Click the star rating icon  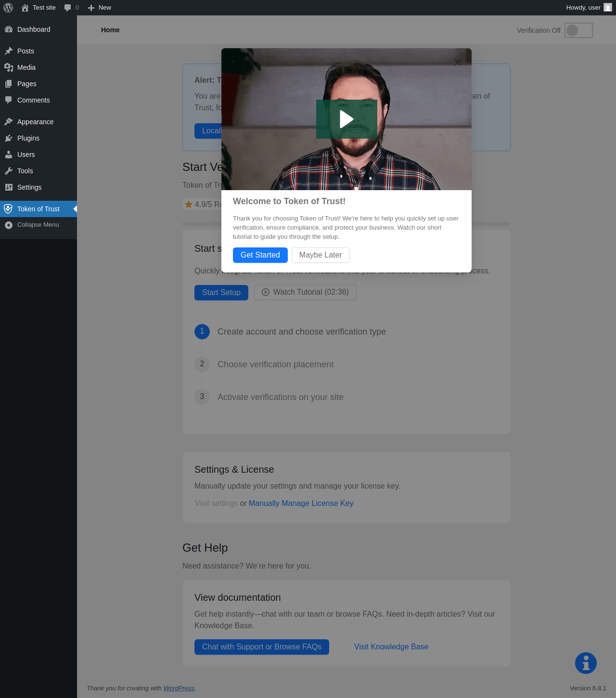[189, 204]
